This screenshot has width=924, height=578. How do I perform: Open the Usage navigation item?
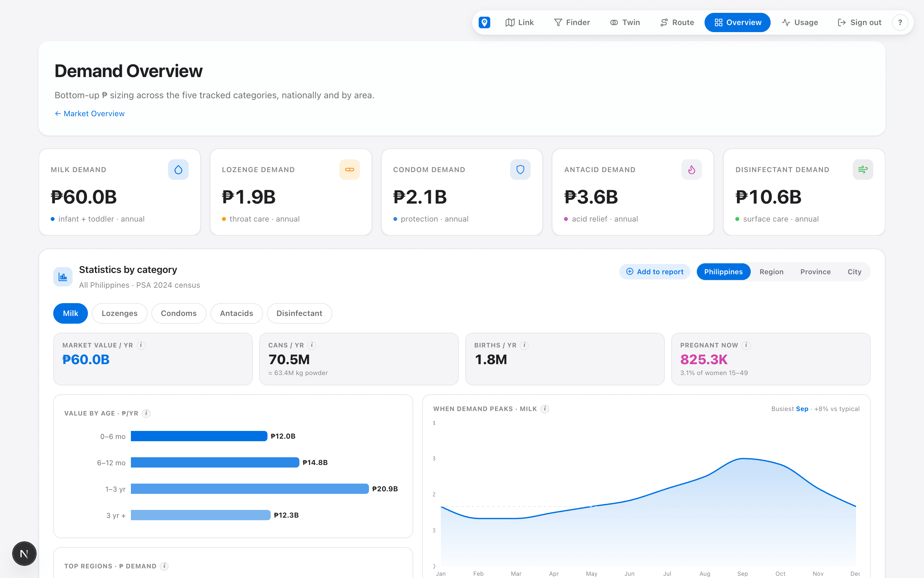pyautogui.click(x=800, y=22)
